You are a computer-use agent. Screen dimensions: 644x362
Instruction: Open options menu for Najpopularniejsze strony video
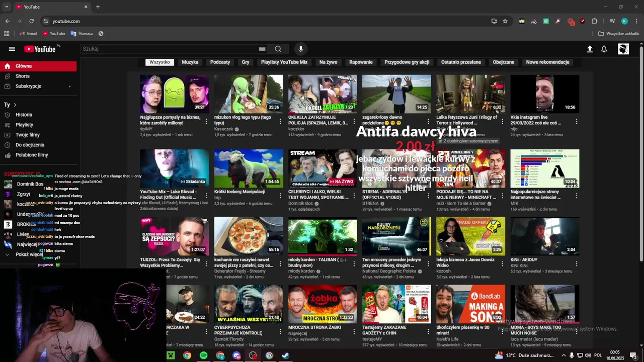(576, 196)
